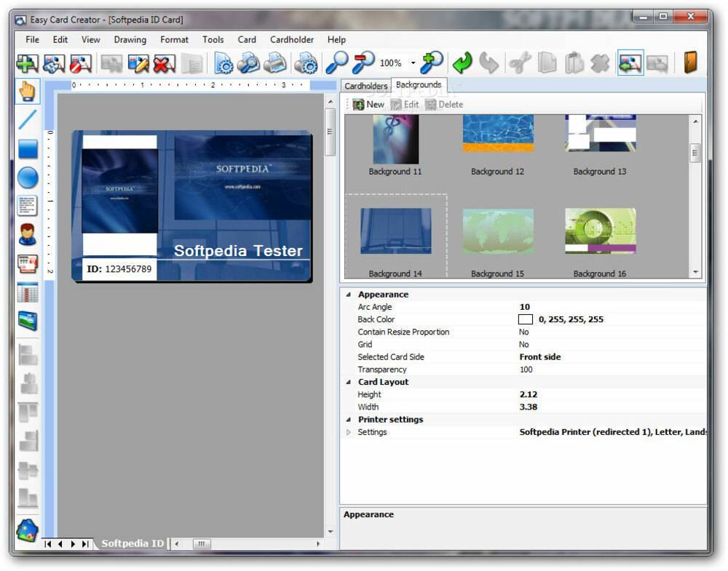The image size is (728, 571).
Task: Pick the cardholder photo tool
Action: (28, 235)
